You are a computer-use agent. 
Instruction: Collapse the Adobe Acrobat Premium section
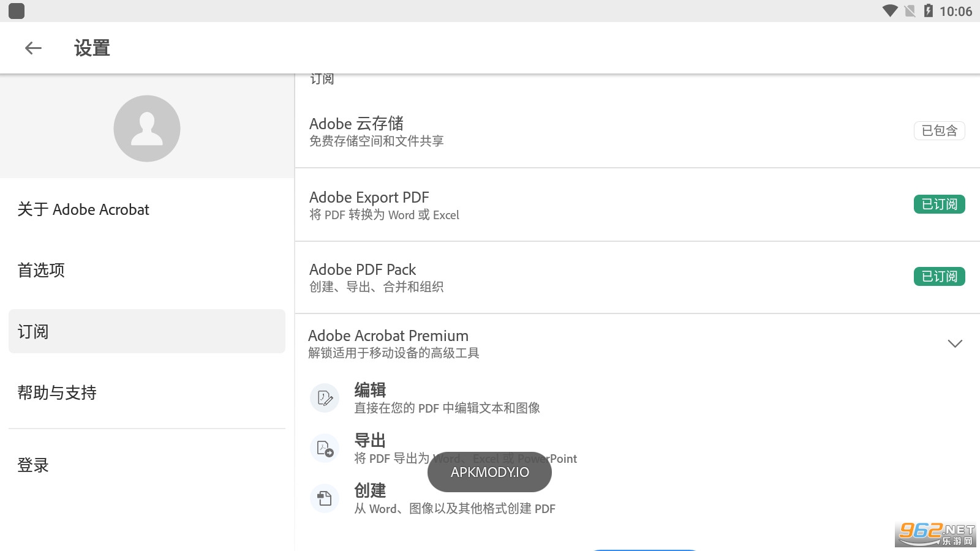click(955, 343)
